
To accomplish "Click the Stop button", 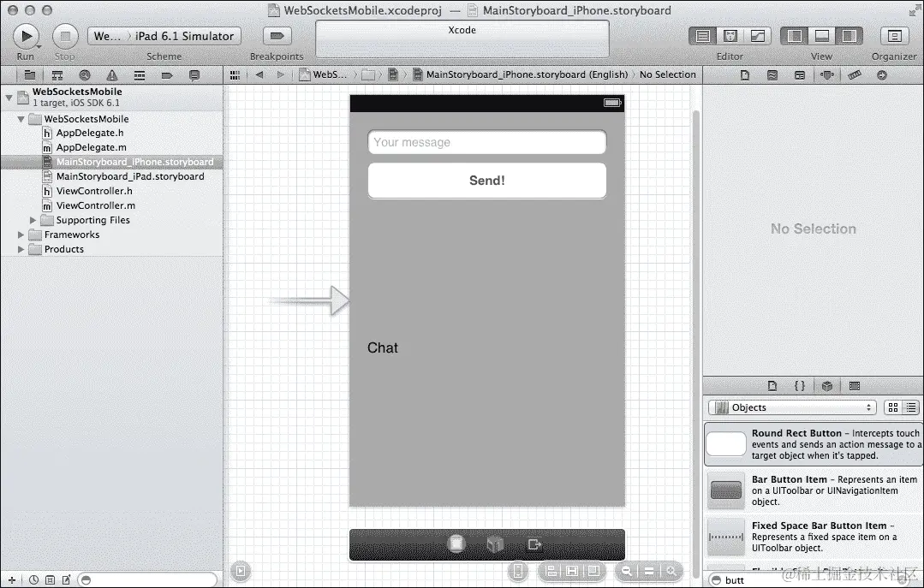I will (64, 36).
